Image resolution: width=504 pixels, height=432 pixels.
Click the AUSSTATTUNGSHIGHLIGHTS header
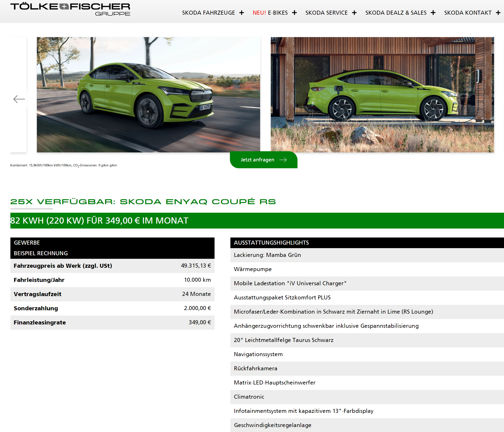click(x=367, y=243)
